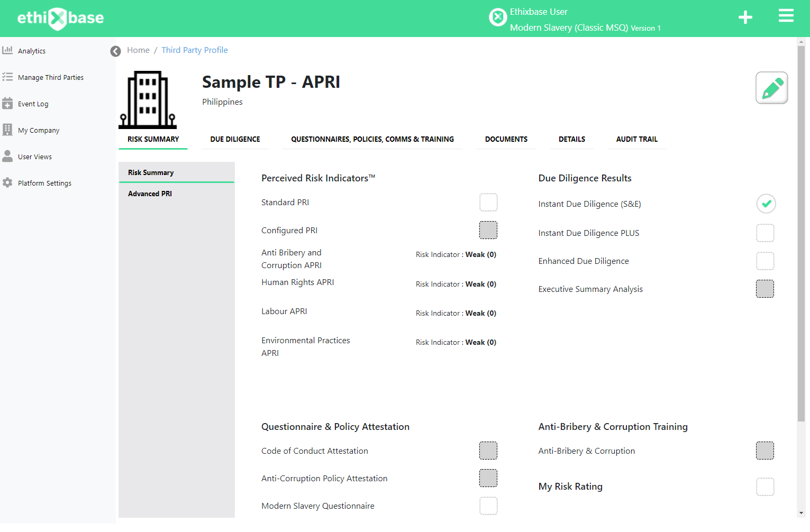Click Configured PRI grey status box
The width and height of the screenshot is (810, 532).
pos(488,230)
